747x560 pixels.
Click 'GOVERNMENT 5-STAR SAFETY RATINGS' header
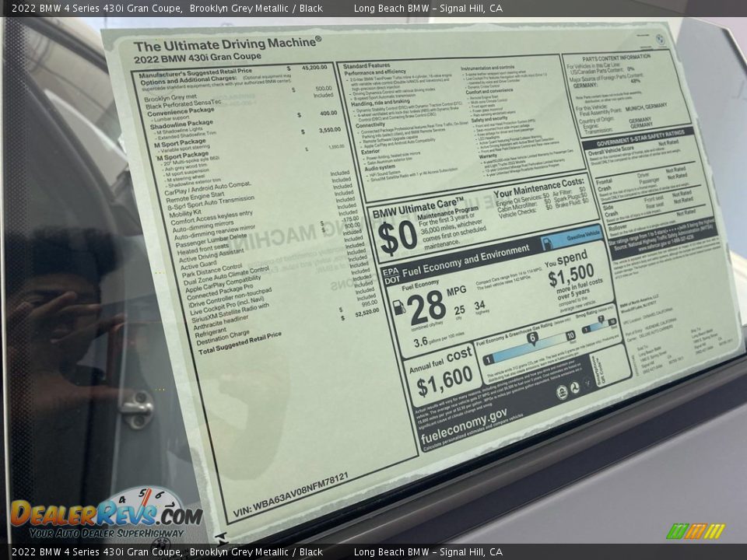pos(640,138)
